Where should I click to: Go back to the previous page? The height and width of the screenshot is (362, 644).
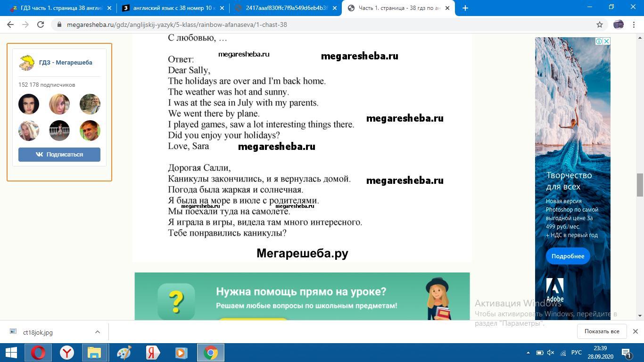coord(10,25)
